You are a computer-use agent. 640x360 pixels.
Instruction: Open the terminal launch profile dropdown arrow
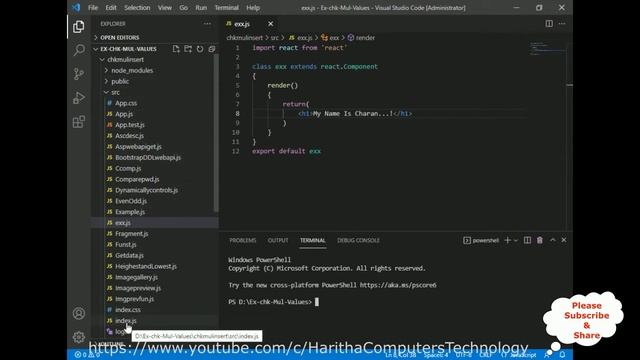coord(516,240)
